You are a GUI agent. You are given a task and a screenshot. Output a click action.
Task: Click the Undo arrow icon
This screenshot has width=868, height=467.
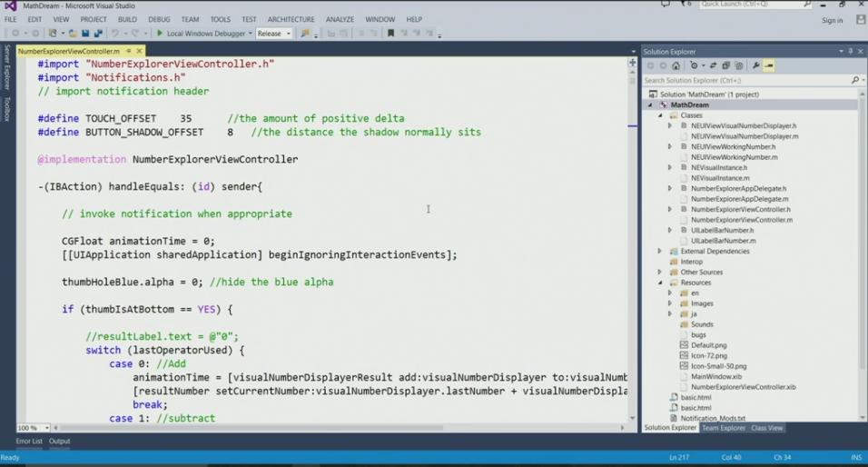114,34
